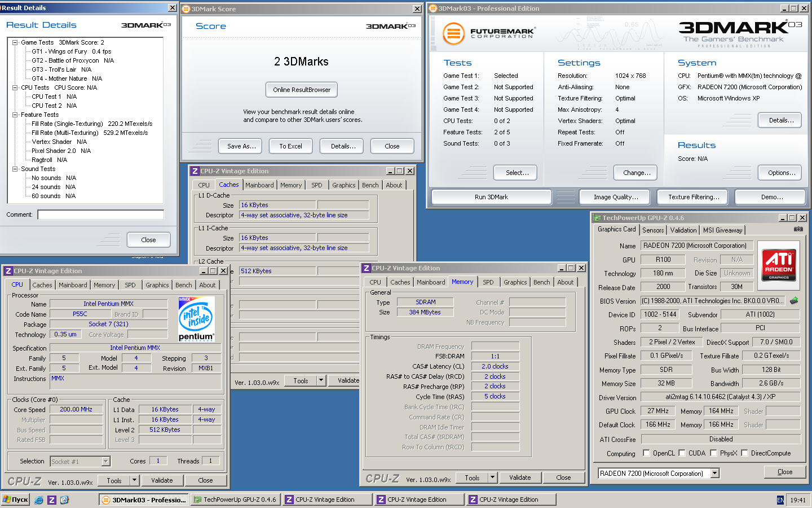Click the GPU-Z camera screenshot icon
Viewport: 812px width, 508px height.
[x=798, y=229]
